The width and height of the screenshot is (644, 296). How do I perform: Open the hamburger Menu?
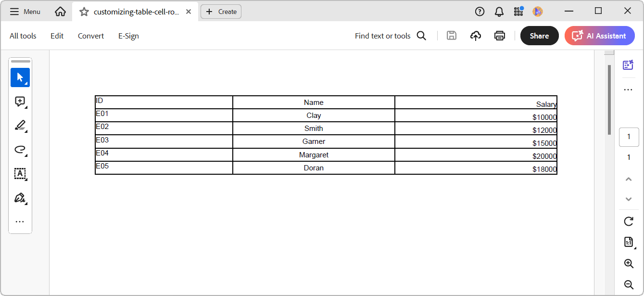coord(25,12)
